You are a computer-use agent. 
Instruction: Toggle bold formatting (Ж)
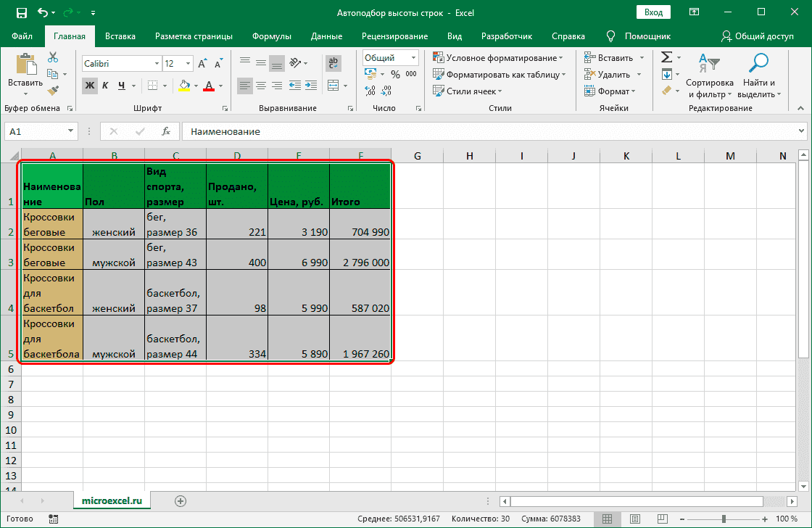click(90, 86)
